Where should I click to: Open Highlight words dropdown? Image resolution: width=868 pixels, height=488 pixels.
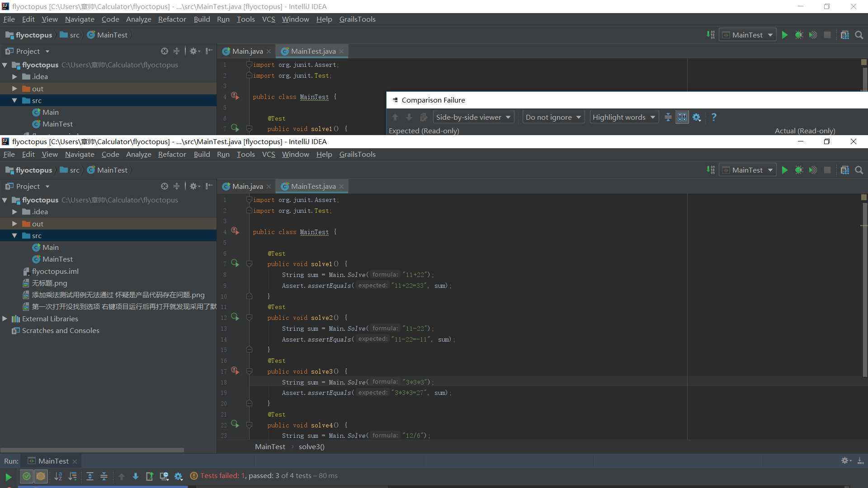click(x=624, y=117)
